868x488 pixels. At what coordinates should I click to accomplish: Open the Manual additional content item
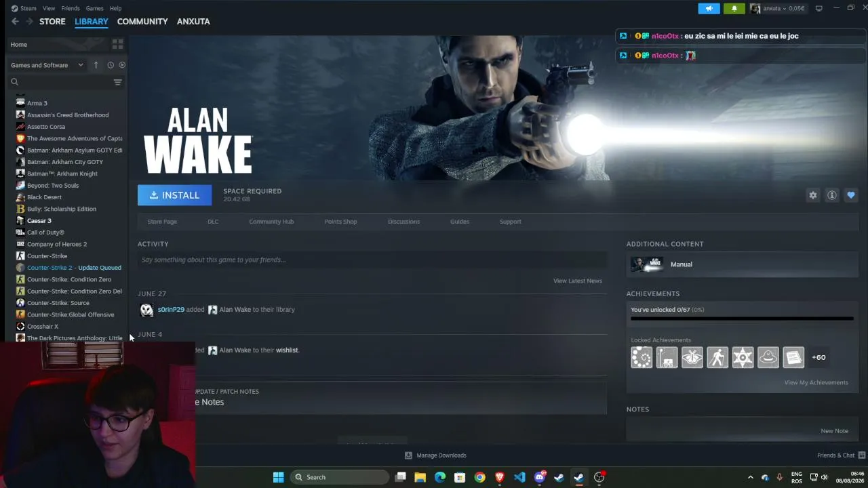pos(742,264)
